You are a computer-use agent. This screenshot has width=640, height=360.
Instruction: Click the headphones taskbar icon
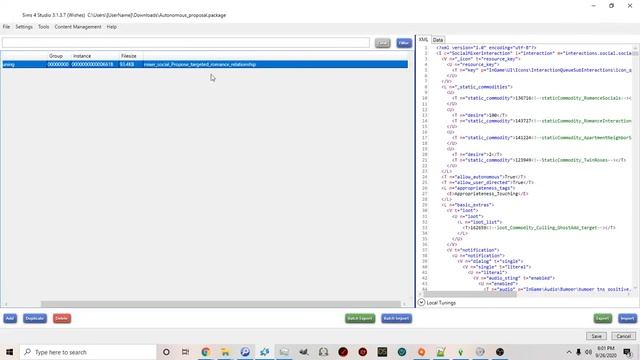pyautogui.click(x=323, y=352)
